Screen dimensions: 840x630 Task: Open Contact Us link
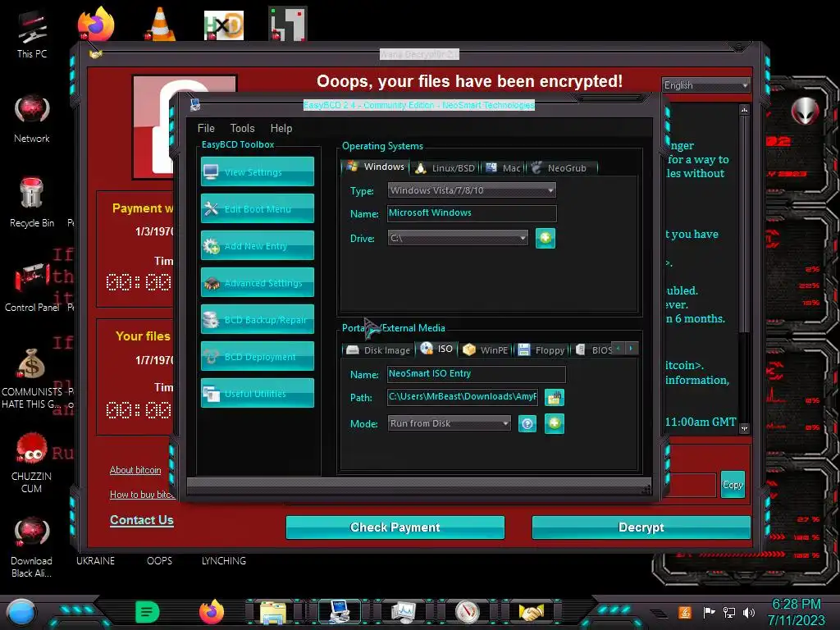(141, 519)
